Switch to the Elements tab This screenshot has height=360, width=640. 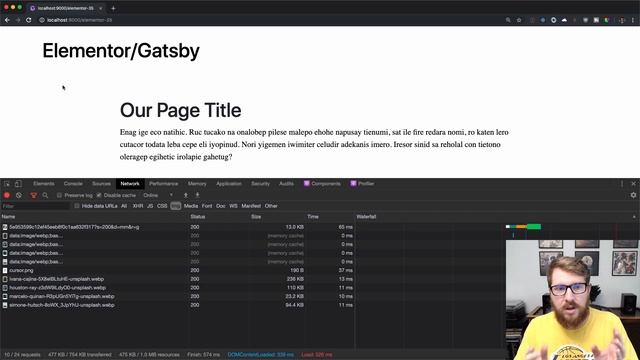44,184
